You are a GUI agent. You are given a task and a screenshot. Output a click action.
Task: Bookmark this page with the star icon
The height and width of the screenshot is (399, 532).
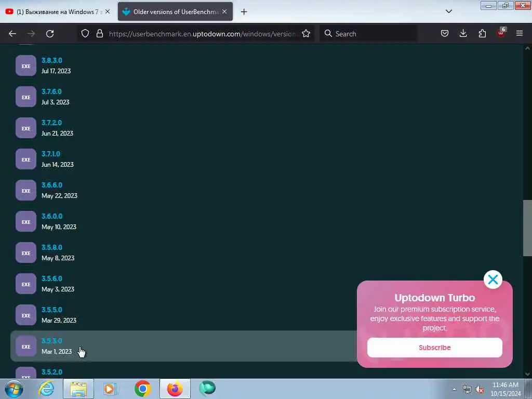pyautogui.click(x=306, y=33)
